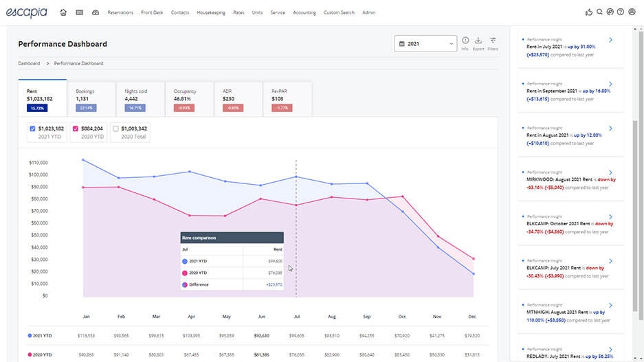Open the Filters icon
Screen dimensions: 644x362
pyautogui.click(x=493, y=41)
